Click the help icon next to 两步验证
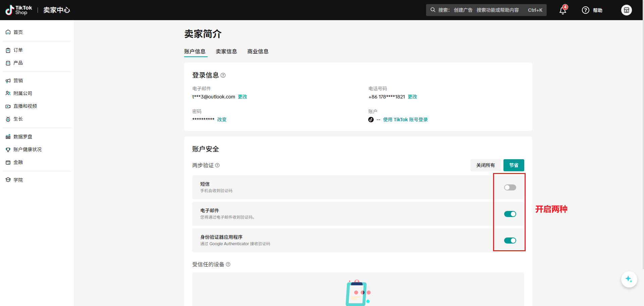Image resolution: width=644 pixels, height=306 pixels. (217, 165)
